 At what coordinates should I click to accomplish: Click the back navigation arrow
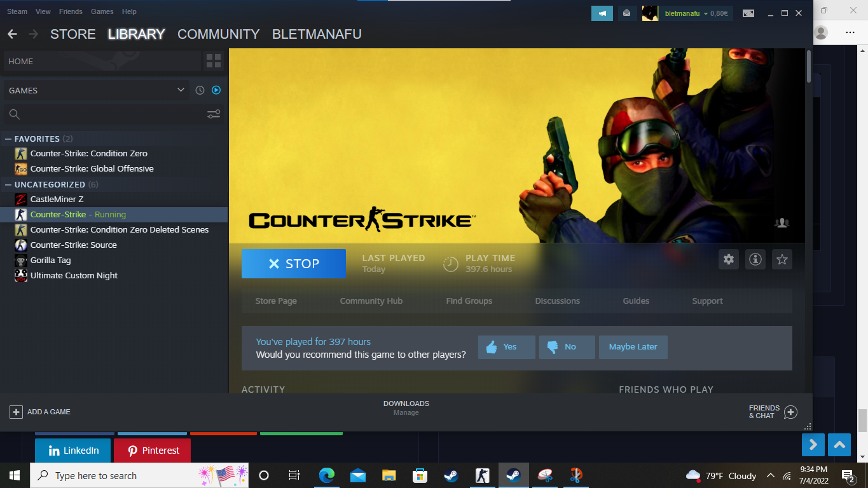tap(13, 34)
